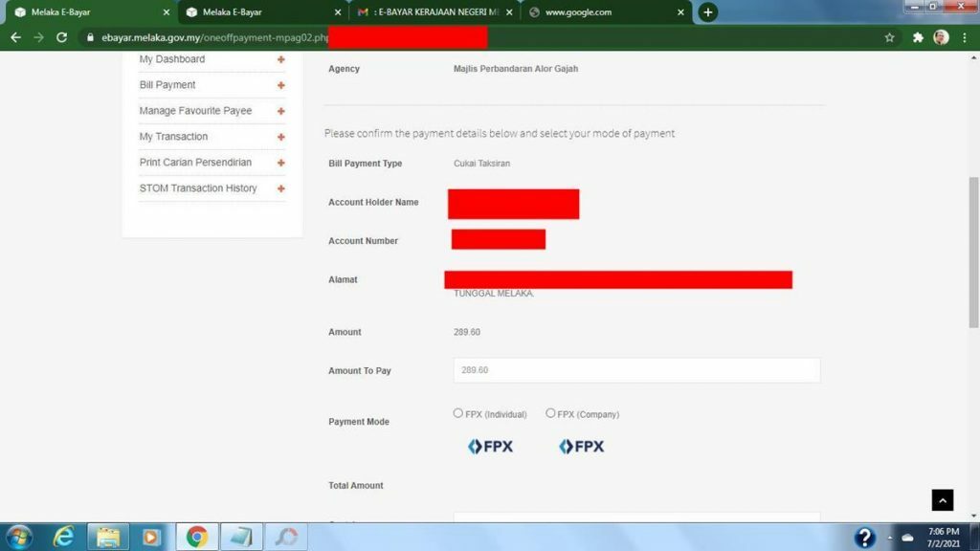980x551 pixels.
Task: Click the bookmark star icon
Action: pos(889,37)
